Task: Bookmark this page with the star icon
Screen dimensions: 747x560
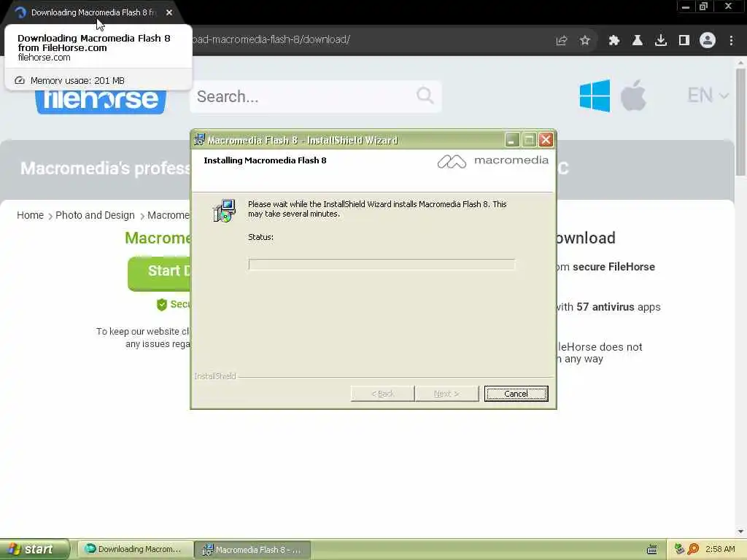Action: (584, 41)
